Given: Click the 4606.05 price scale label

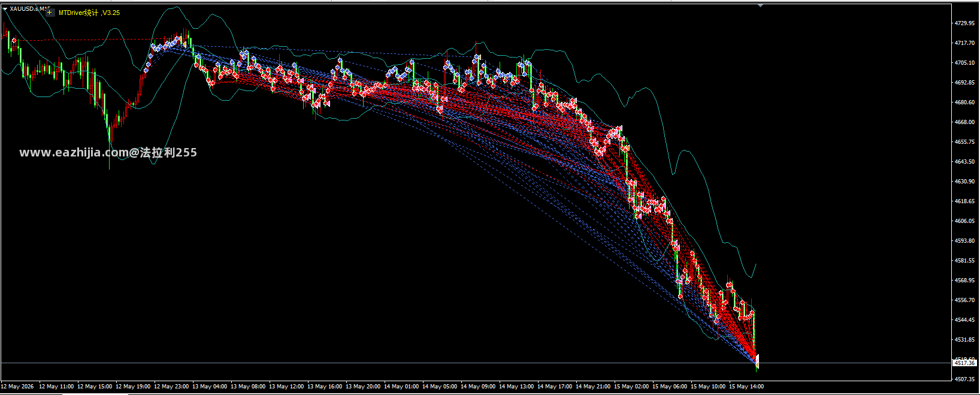Looking at the screenshot, I should pos(964,221).
